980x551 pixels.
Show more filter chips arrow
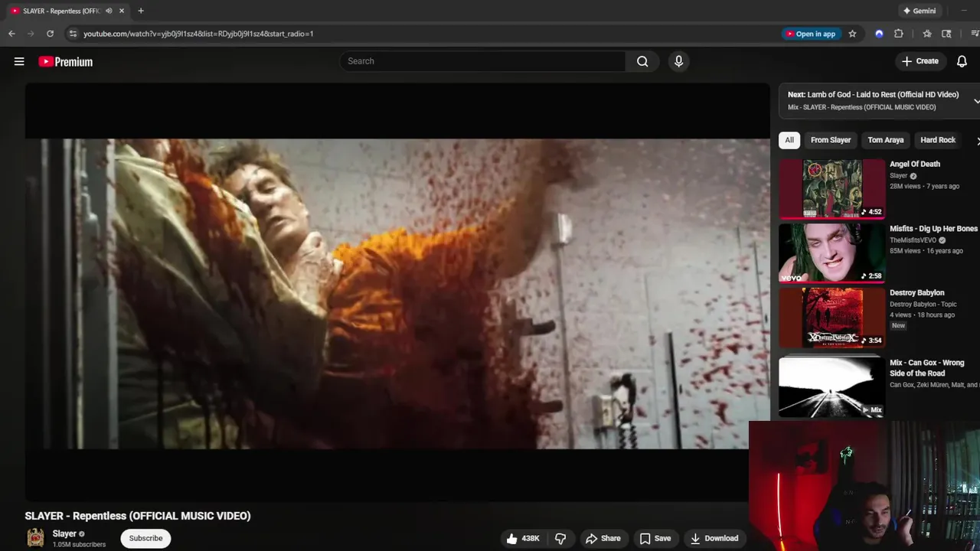pyautogui.click(x=977, y=141)
